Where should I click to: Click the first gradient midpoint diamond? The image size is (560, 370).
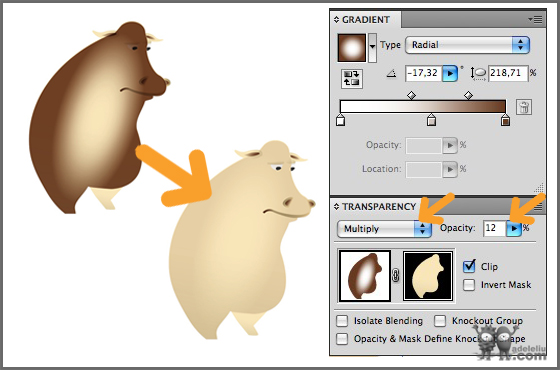click(411, 95)
